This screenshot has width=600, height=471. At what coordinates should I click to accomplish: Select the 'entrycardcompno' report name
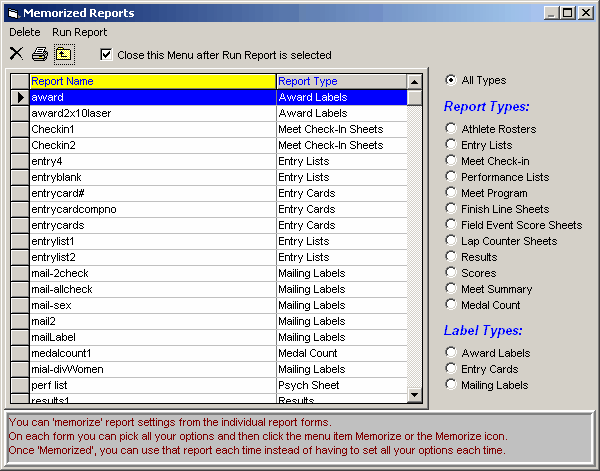pos(153,209)
